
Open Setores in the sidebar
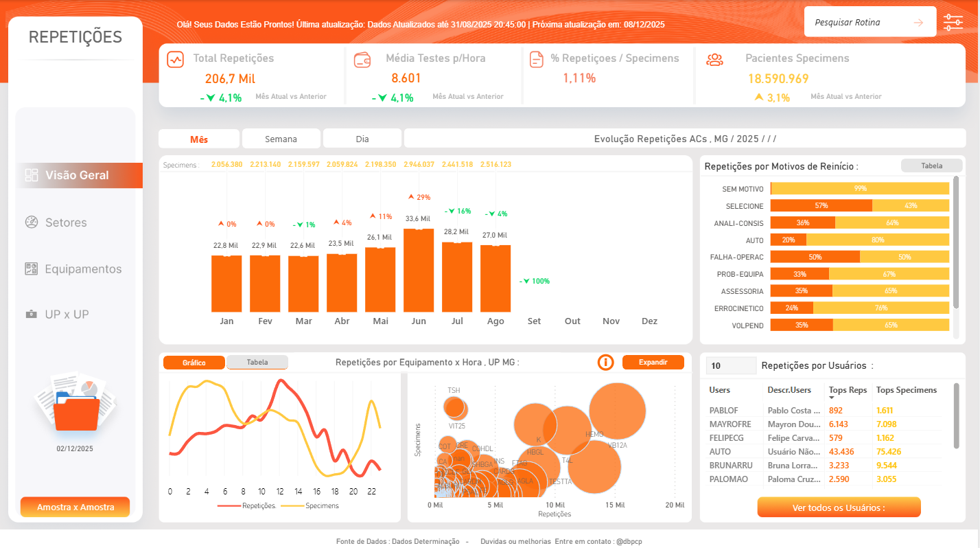click(x=66, y=222)
